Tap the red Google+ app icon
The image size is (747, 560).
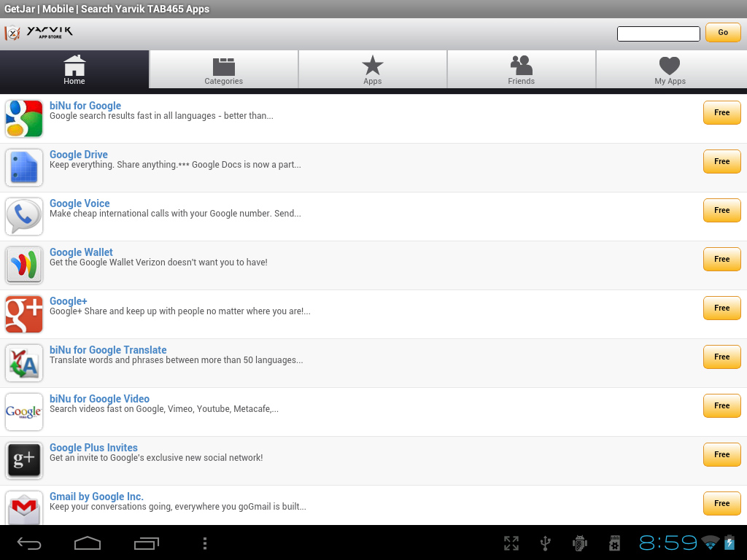24,314
